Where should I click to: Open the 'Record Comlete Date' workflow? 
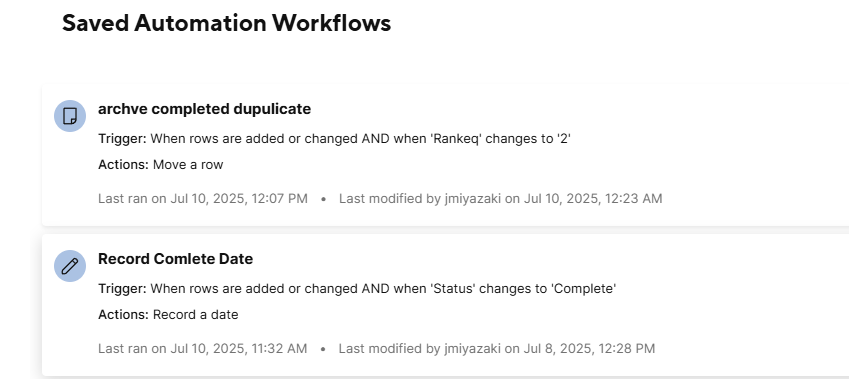[x=175, y=259]
